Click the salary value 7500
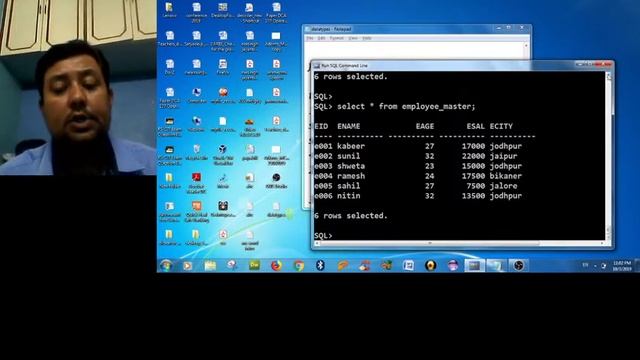The height and width of the screenshot is (360, 640). pos(476,186)
